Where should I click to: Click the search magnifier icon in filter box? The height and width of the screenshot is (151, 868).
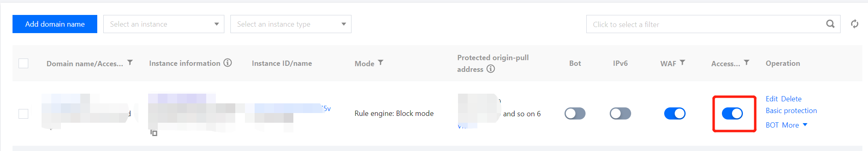tap(830, 24)
